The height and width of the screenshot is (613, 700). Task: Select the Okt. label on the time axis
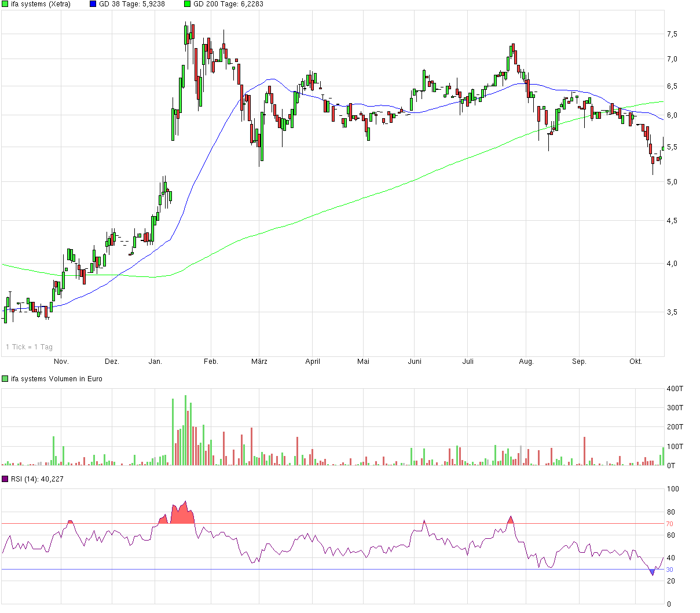[x=636, y=361]
